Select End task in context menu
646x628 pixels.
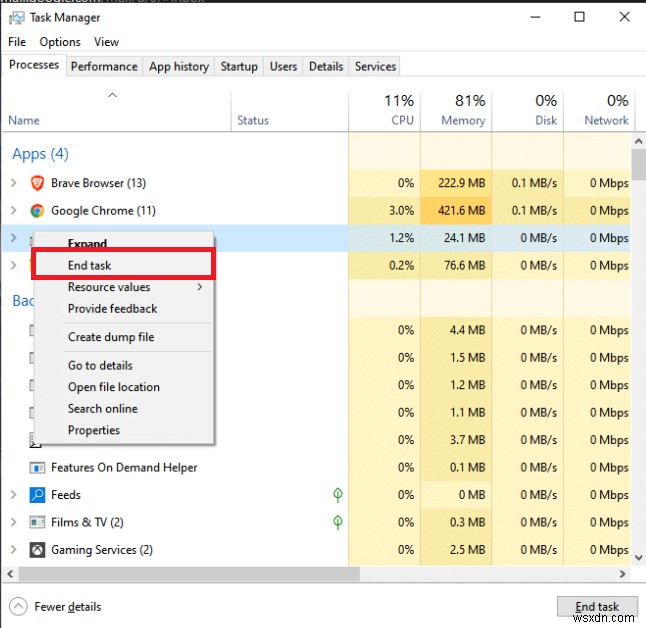[x=90, y=265]
